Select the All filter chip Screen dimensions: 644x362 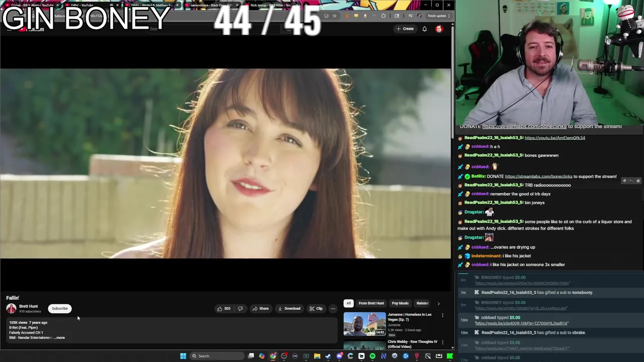coord(348,303)
